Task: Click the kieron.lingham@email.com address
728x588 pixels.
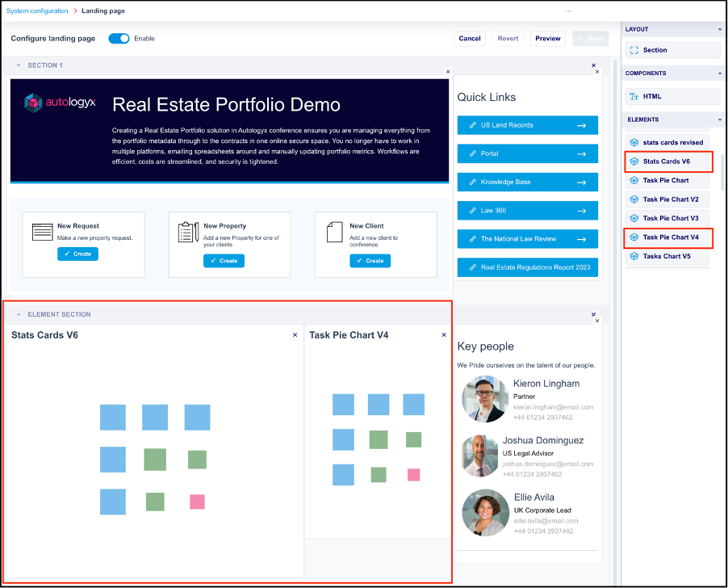Action: click(553, 407)
